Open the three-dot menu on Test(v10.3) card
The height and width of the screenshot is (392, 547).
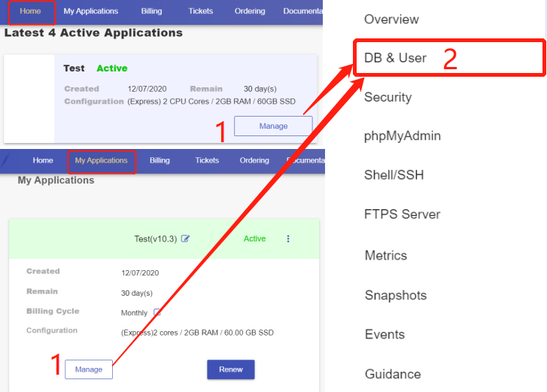pyautogui.click(x=287, y=239)
